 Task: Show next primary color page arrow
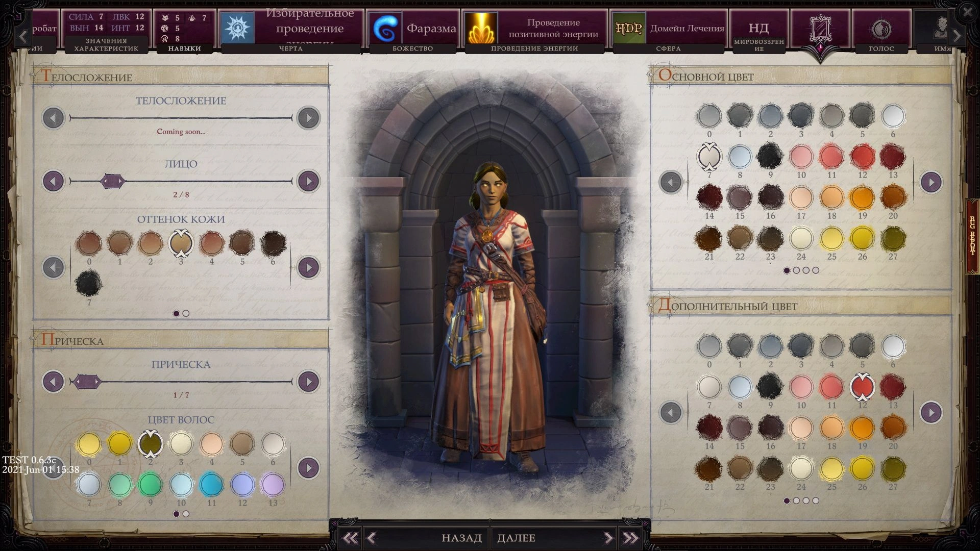931,182
